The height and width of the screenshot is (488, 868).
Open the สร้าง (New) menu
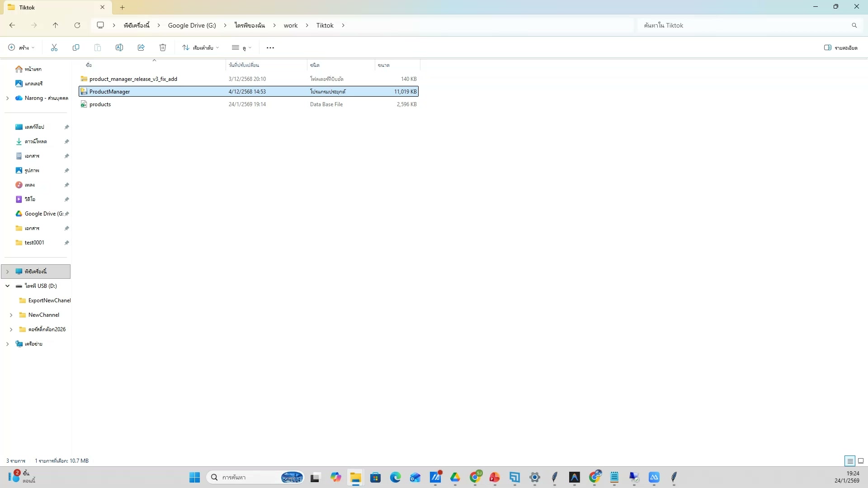[x=20, y=47]
